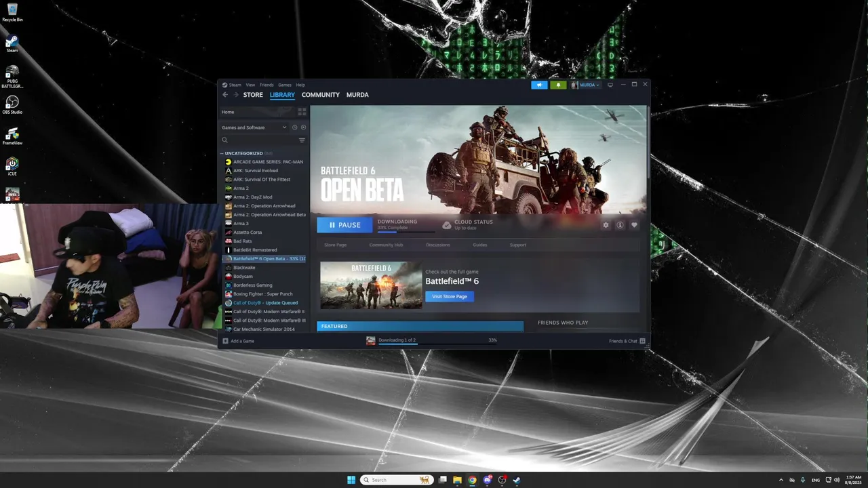Open Battlefield 6 Discussions link

point(438,245)
